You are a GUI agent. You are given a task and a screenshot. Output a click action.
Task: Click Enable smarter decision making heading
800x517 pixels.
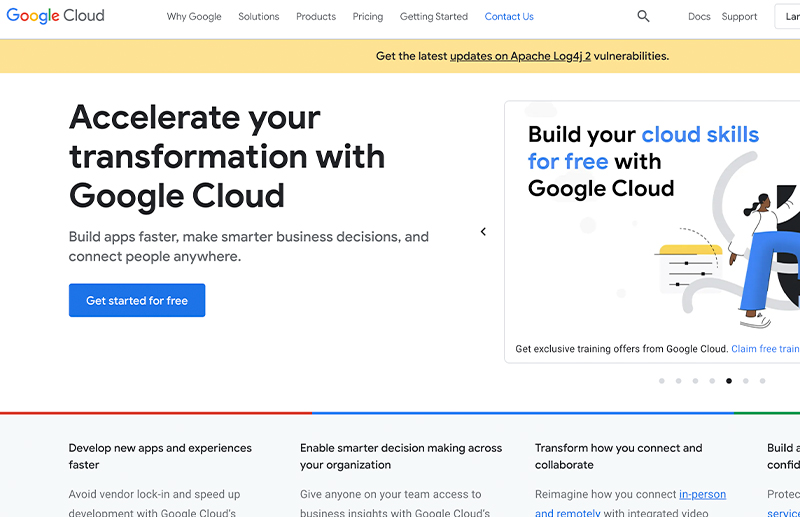pyautogui.click(x=401, y=456)
